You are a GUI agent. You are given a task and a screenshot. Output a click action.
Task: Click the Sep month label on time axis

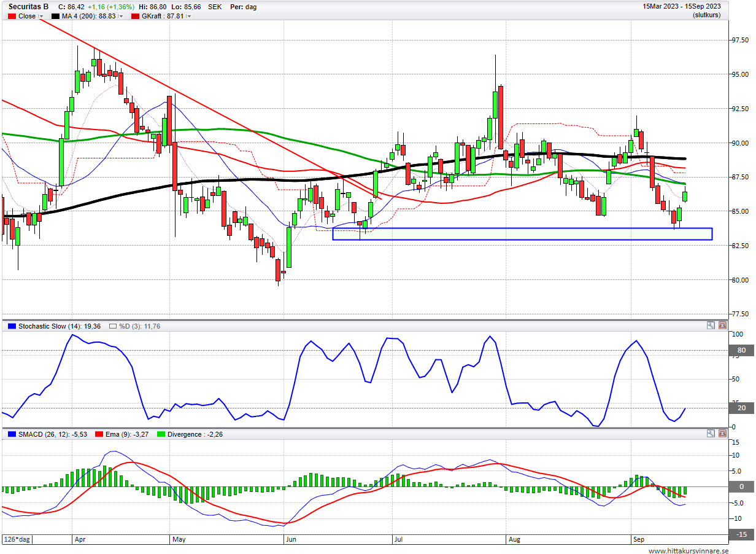639,540
